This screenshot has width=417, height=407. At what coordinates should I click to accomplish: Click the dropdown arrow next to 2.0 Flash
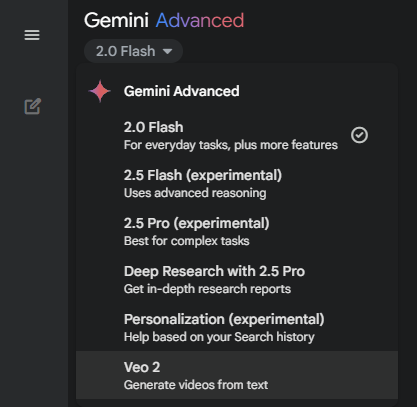click(x=167, y=51)
